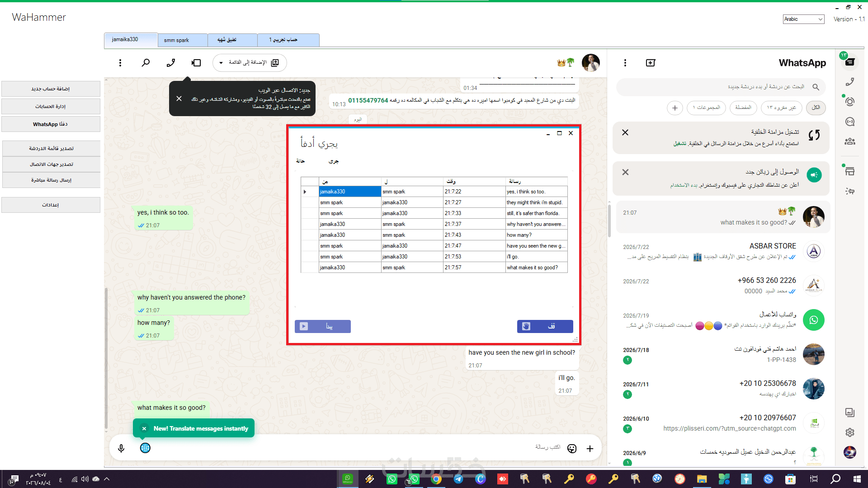Open File Explorer from taskbar
The height and width of the screenshot is (488, 868).
pyautogui.click(x=702, y=479)
